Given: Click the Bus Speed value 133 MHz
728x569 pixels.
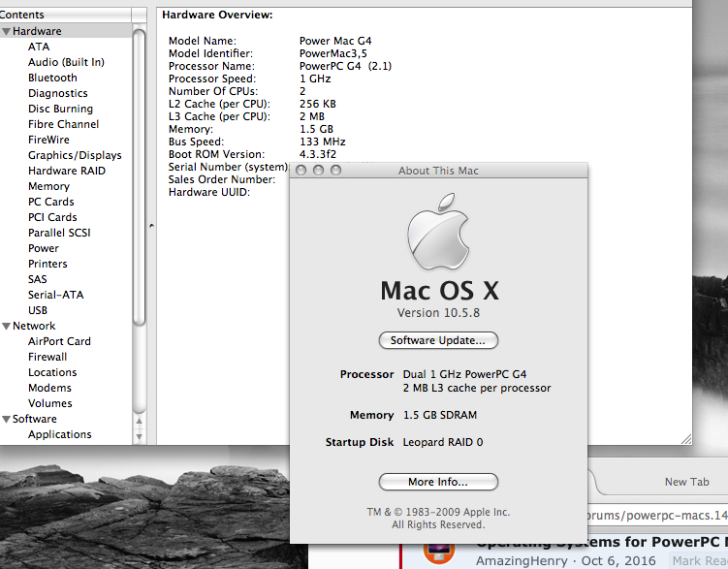Looking at the screenshot, I should pyautogui.click(x=322, y=142).
